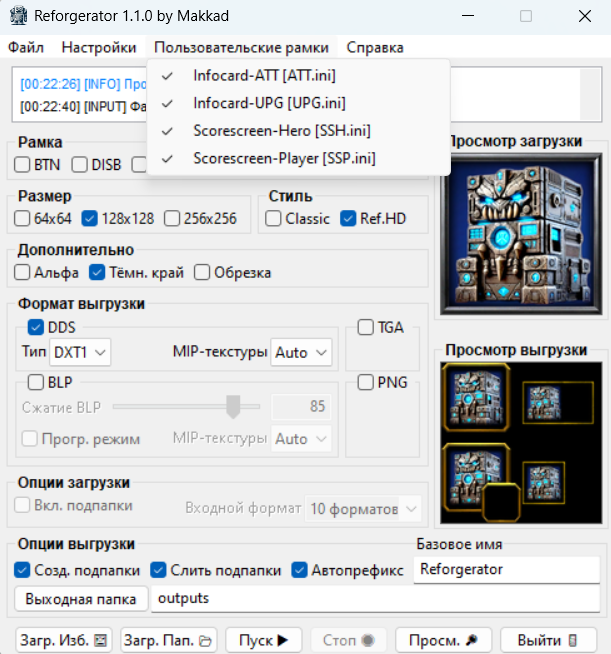The height and width of the screenshot is (654, 611).
Task: Click the Просмотр загрузки preview image
Action: click(x=521, y=234)
